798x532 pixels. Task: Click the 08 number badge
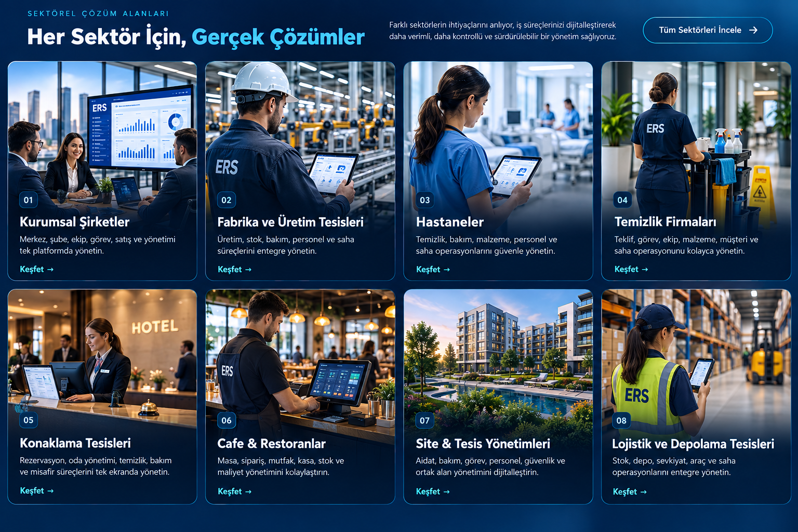pos(622,420)
